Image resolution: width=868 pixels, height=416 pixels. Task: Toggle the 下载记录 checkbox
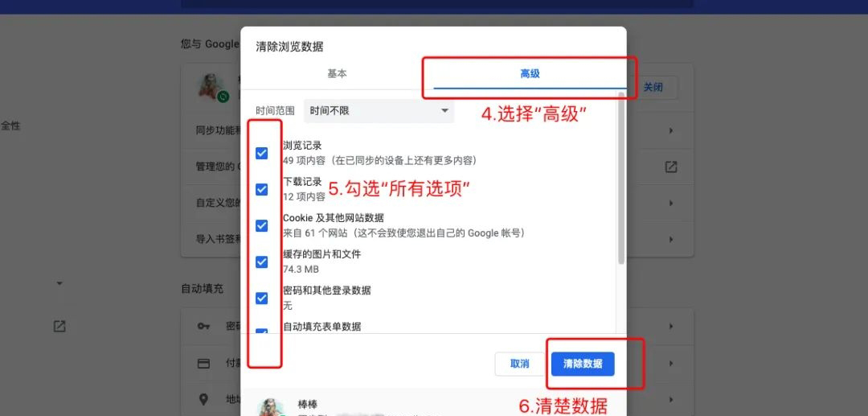point(262,189)
